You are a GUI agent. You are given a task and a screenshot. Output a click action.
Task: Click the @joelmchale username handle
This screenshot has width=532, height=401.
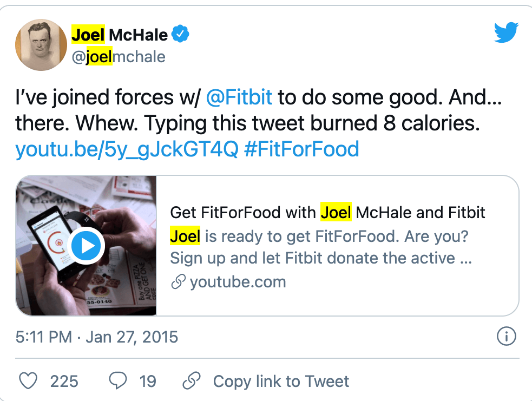pos(119,56)
